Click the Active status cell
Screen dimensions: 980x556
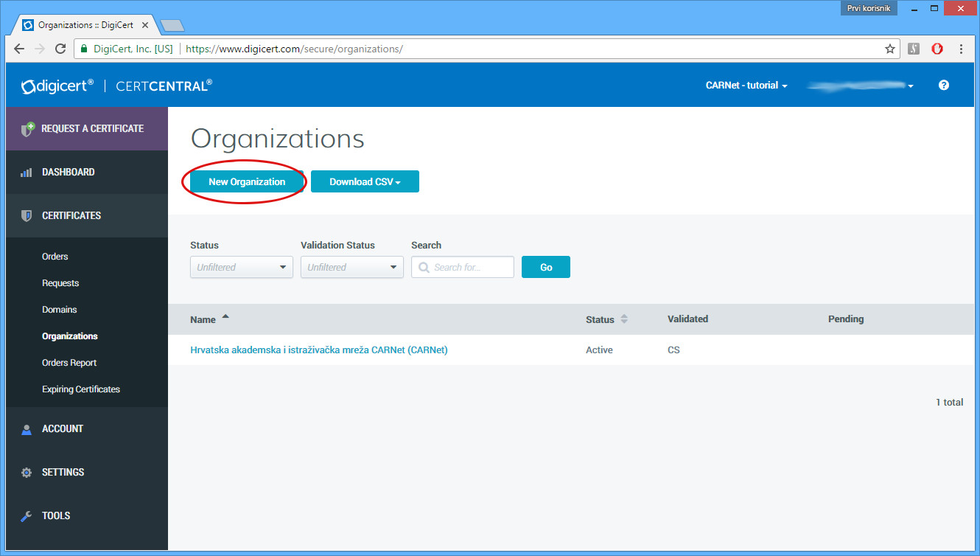[x=599, y=350]
